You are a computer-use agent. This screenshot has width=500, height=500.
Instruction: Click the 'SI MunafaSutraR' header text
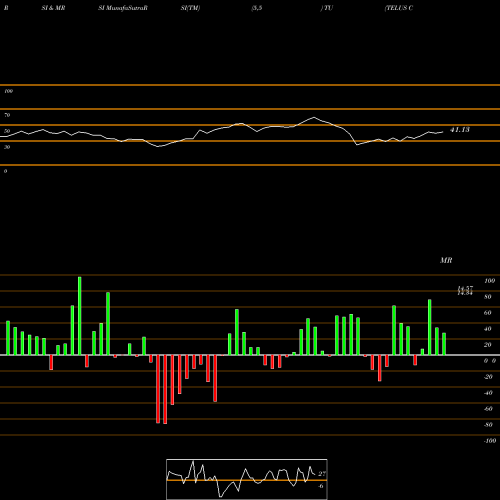123,8
